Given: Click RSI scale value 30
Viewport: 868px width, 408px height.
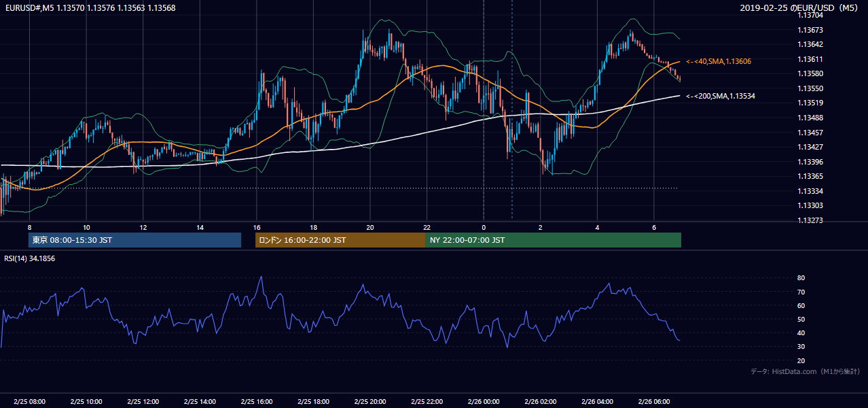Looking at the screenshot, I should click(x=801, y=346).
